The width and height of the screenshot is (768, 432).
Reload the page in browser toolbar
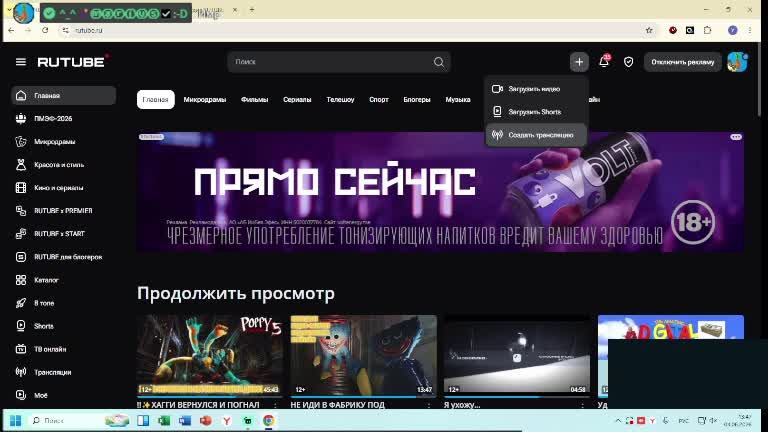[45, 30]
